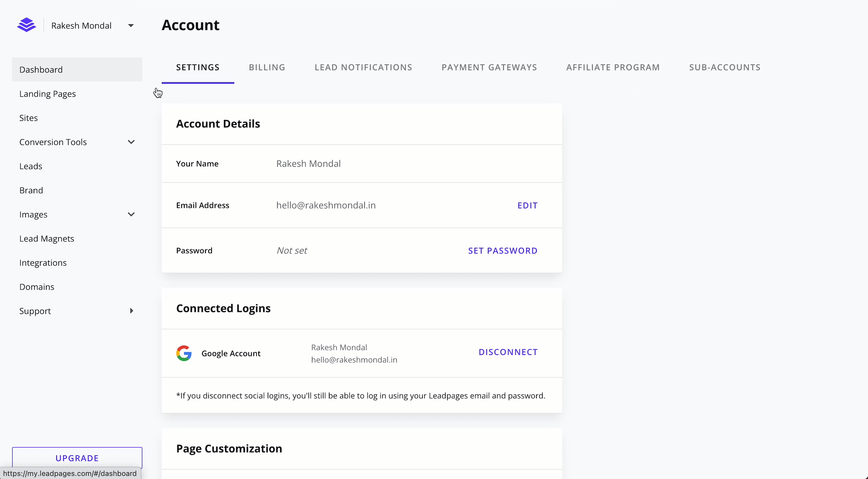
Task: Expand the Images submenu chevron
Action: point(131,215)
